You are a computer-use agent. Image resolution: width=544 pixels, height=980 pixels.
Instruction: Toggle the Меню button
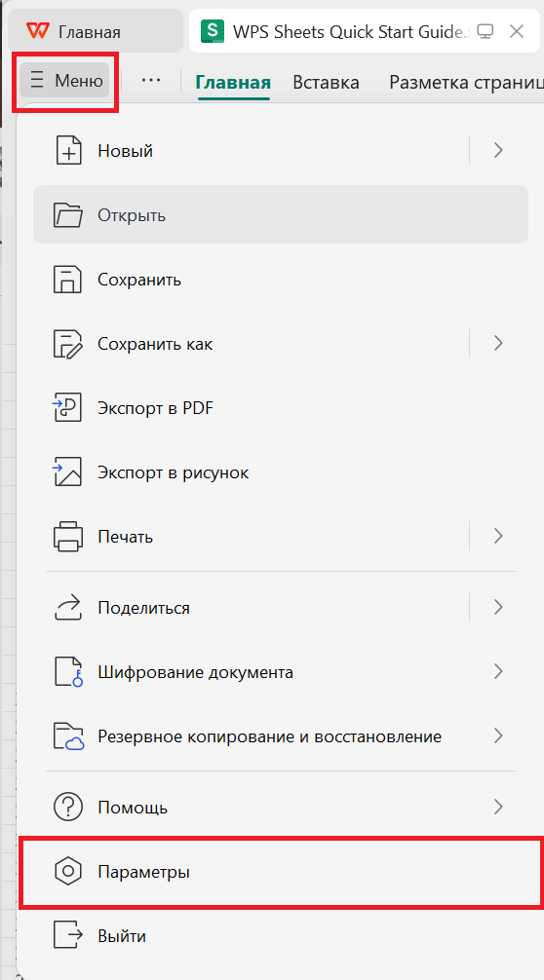pyautogui.click(x=64, y=80)
